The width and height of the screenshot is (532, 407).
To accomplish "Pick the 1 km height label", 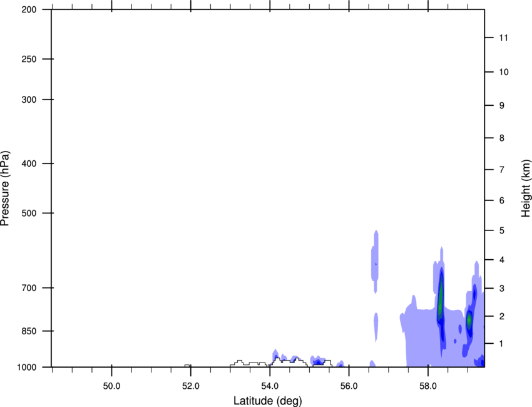I will 502,344.
